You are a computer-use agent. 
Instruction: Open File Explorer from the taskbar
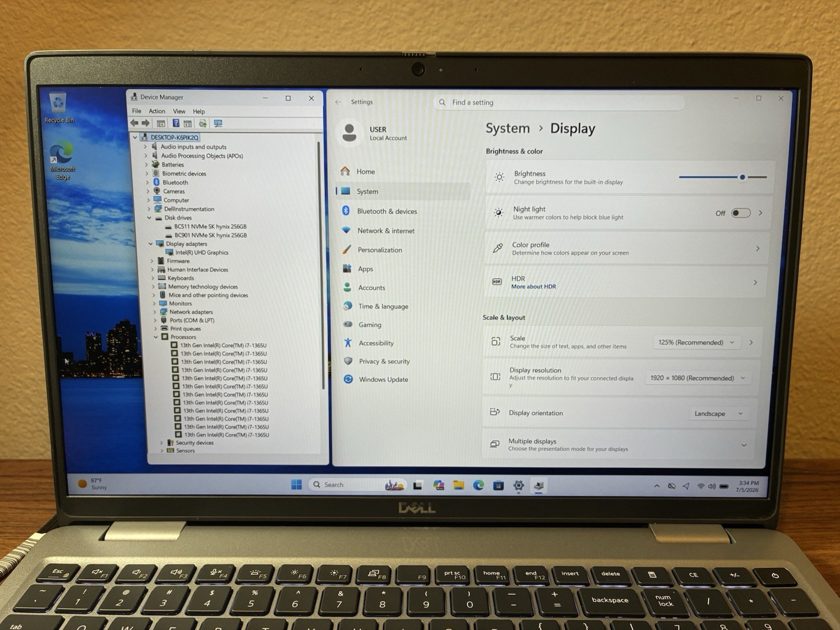click(x=458, y=485)
